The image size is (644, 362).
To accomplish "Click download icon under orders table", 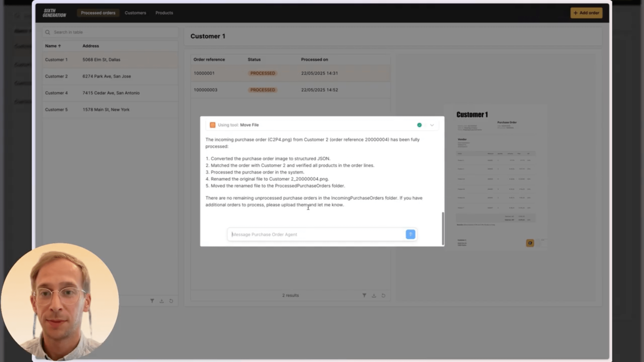I will pyautogui.click(x=374, y=295).
